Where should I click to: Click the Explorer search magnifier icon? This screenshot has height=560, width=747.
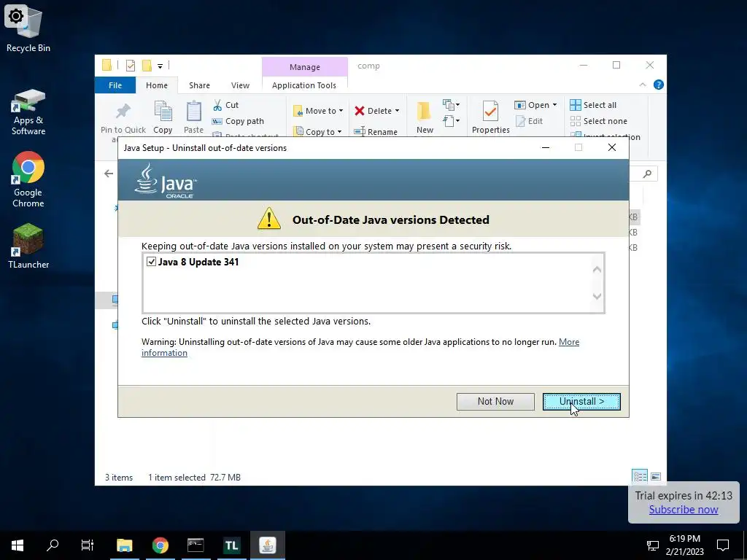tap(647, 174)
